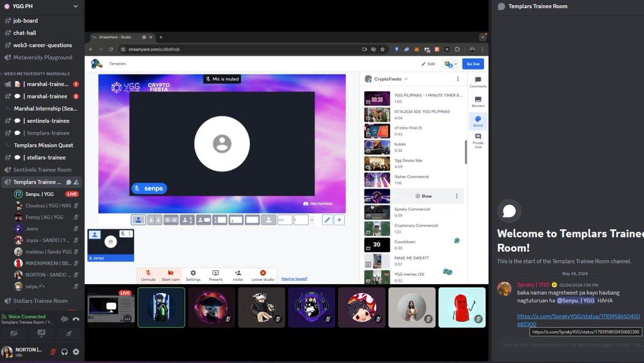This screenshot has height=363, width=644.
Task: Open Chrome three-dot menu
Action: coord(481,49)
